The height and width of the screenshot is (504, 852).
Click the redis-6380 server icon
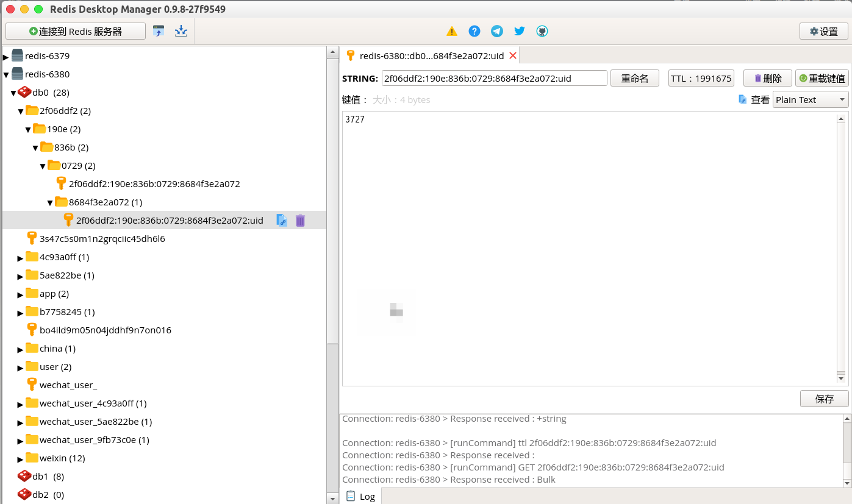click(x=17, y=74)
